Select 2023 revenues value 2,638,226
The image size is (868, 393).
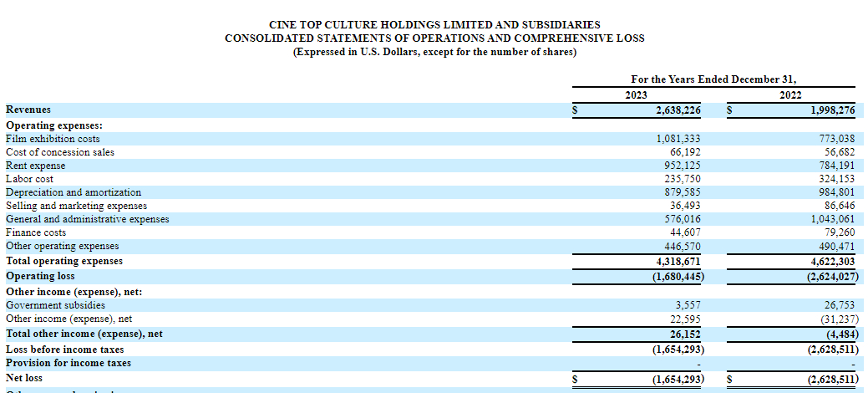pos(678,110)
